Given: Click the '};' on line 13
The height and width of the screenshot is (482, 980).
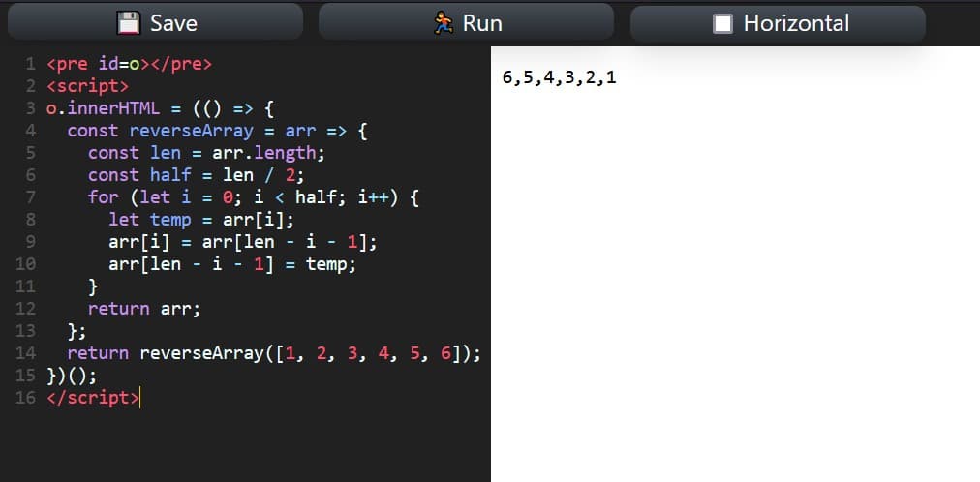Looking at the screenshot, I should tap(77, 331).
